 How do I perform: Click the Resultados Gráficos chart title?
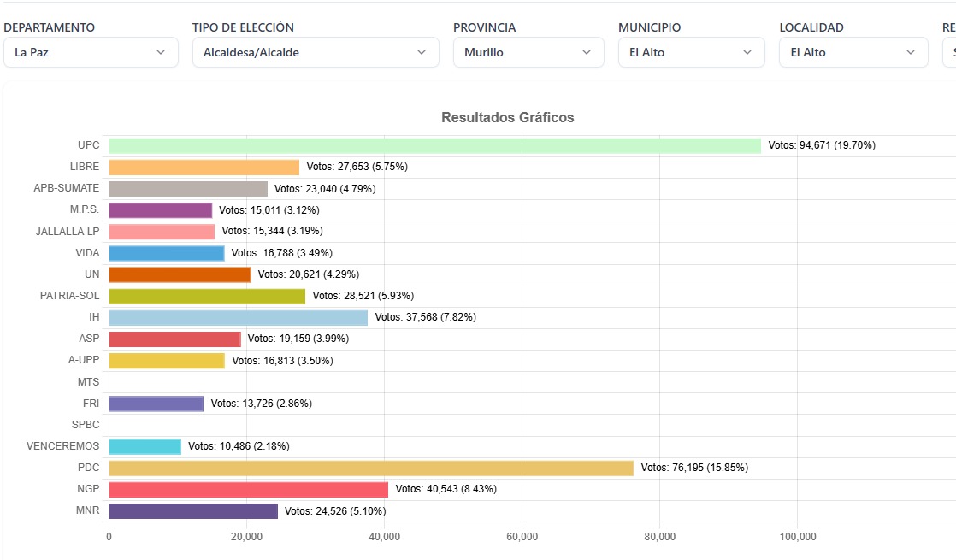coord(507,117)
